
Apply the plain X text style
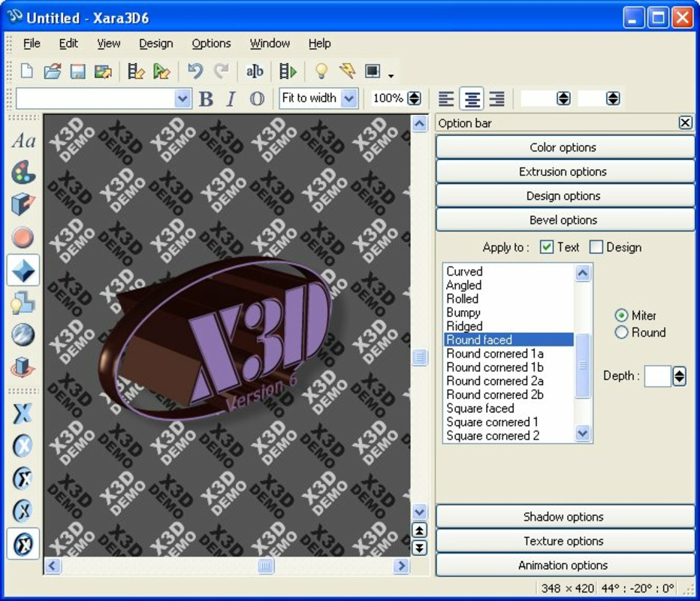point(23,413)
